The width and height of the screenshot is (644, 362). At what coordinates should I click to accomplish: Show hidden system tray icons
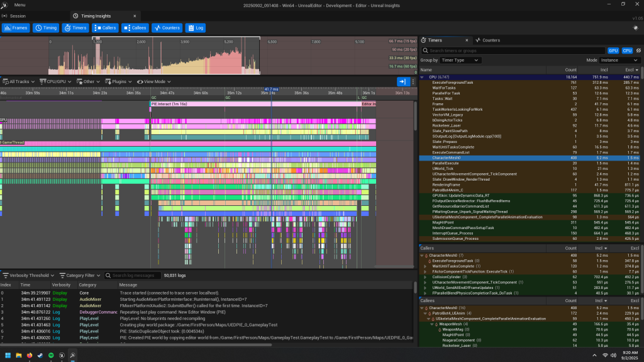(594, 355)
